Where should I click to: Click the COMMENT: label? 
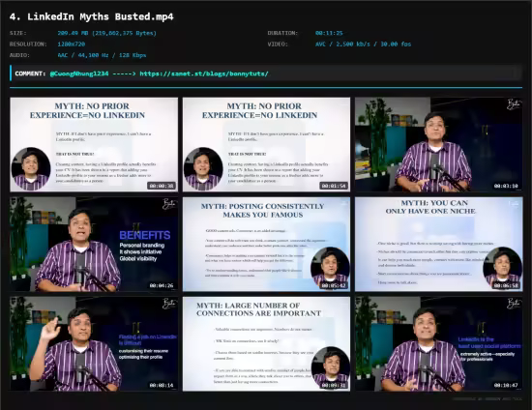click(30, 73)
